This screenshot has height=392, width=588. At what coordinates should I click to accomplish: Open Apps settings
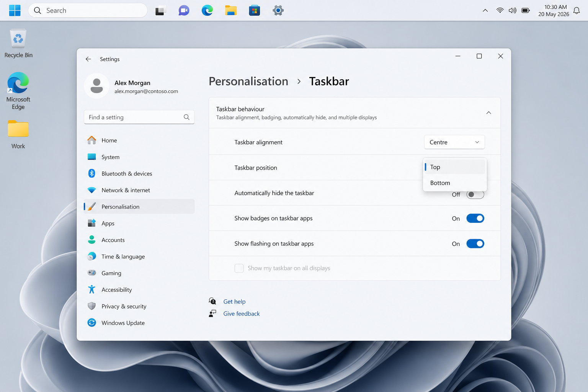[139, 223]
